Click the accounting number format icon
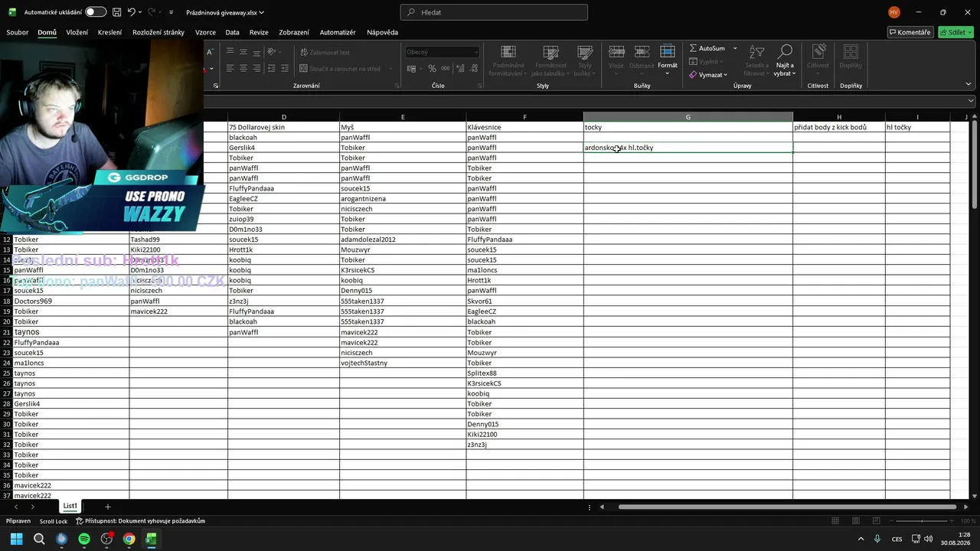The image size is (980, 551). [411, 69]
